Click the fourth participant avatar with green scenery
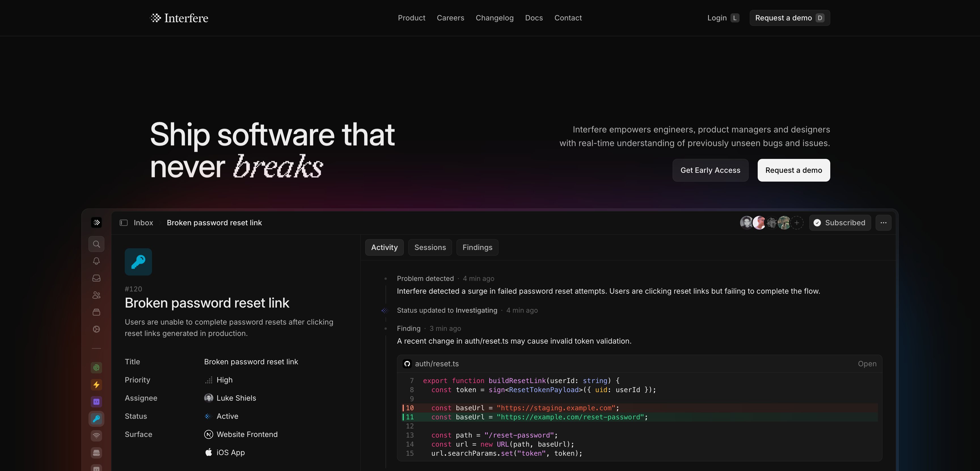 coord(784,223)
